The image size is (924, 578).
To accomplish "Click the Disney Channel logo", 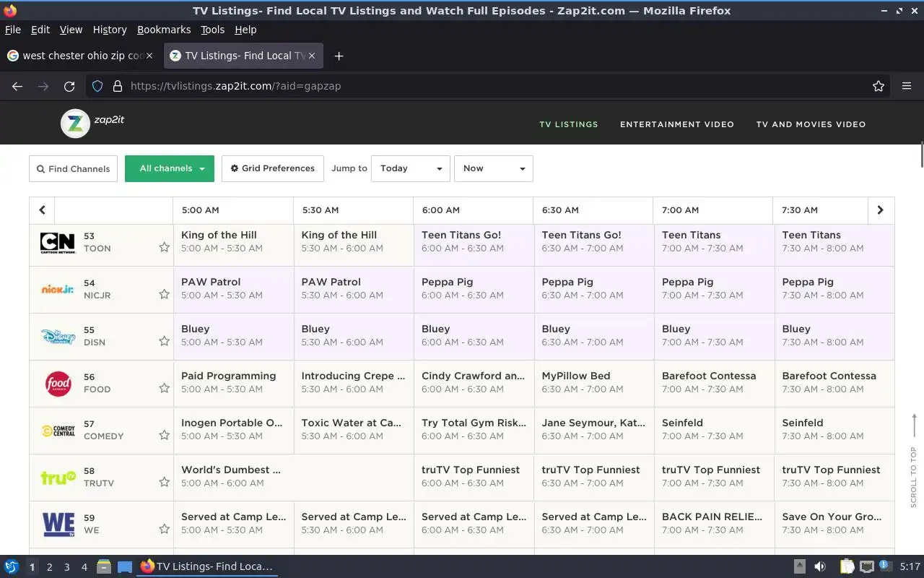I will pyautogui.click(x=58, y=336).
